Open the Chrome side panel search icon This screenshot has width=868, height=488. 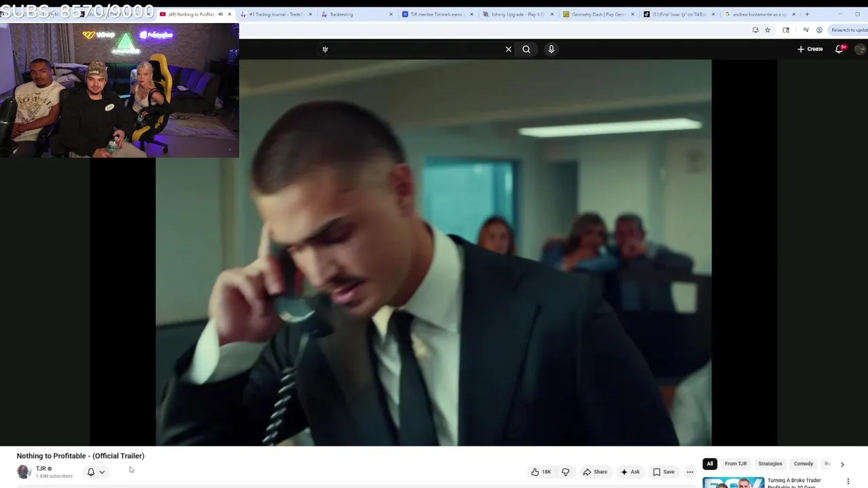pos(786,30)
